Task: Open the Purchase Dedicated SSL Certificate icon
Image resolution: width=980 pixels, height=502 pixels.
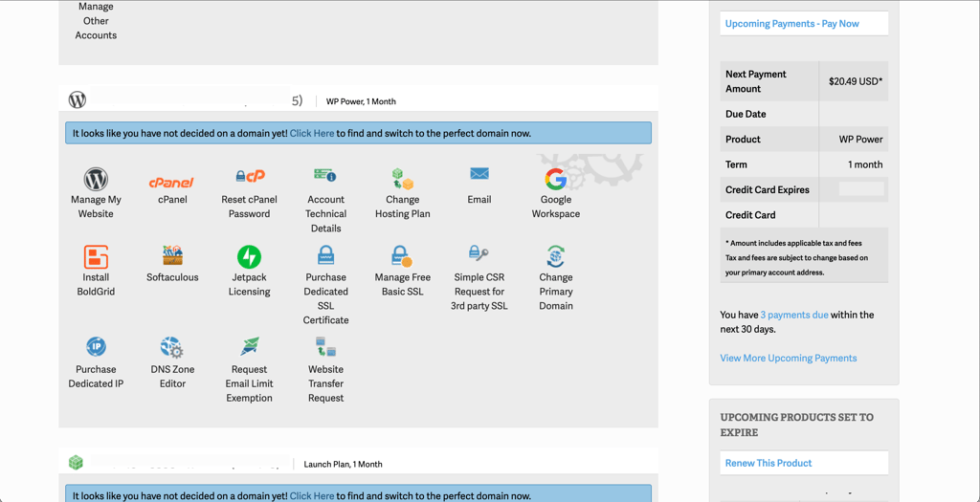Action: click(x=325, y=255)
